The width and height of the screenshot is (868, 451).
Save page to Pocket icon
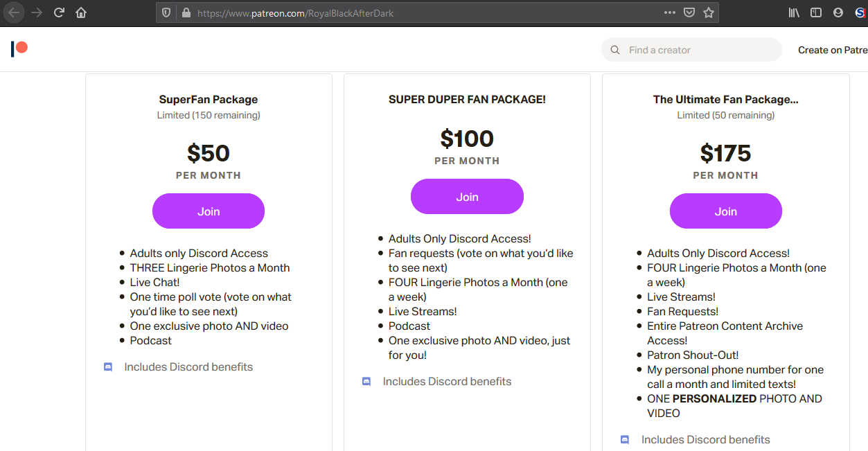tap(689, 12)
